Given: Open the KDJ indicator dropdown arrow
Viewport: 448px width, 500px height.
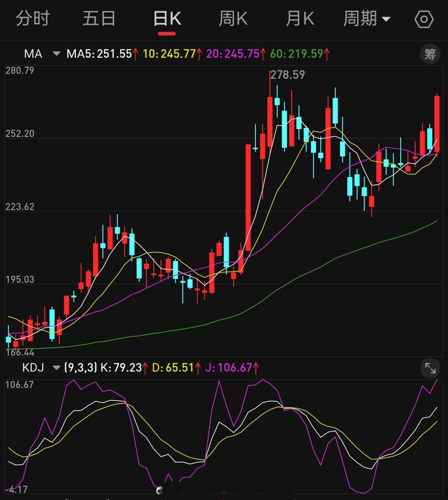Looking at the screenshot, I should (56, 368).
